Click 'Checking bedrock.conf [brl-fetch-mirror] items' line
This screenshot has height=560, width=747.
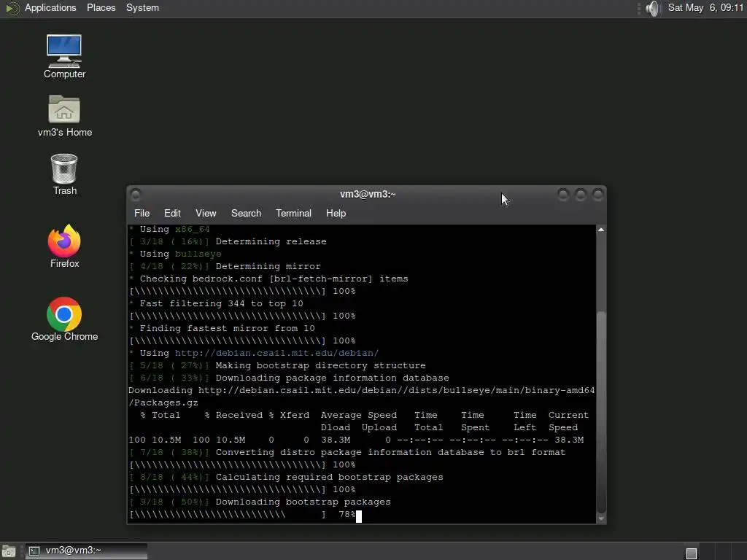pos(274,279)
